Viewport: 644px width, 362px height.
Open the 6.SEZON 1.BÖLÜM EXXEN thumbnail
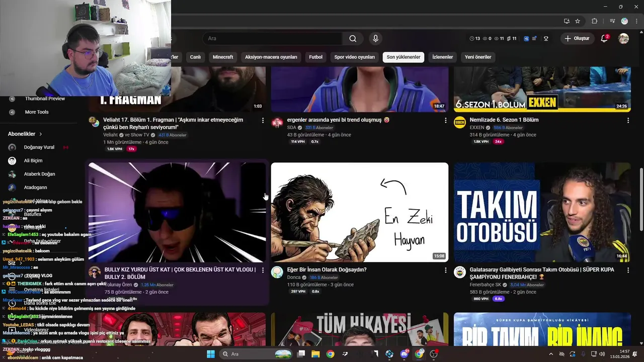542,89
